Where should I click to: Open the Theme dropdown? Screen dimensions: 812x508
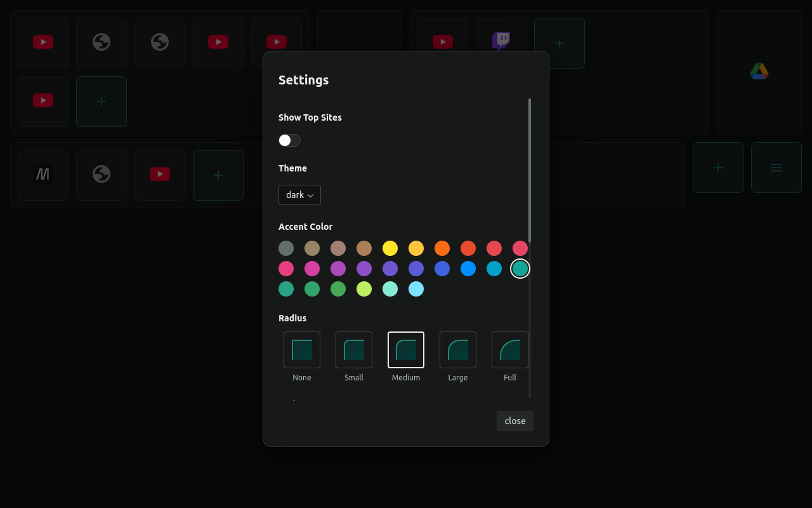coord(299,194)
